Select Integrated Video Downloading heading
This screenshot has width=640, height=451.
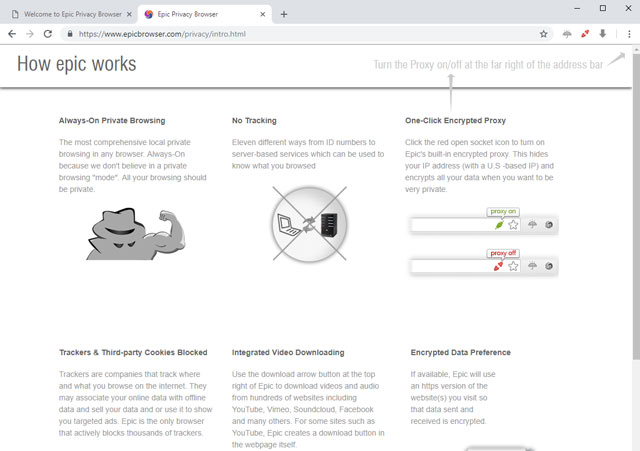tap(288, 352)
